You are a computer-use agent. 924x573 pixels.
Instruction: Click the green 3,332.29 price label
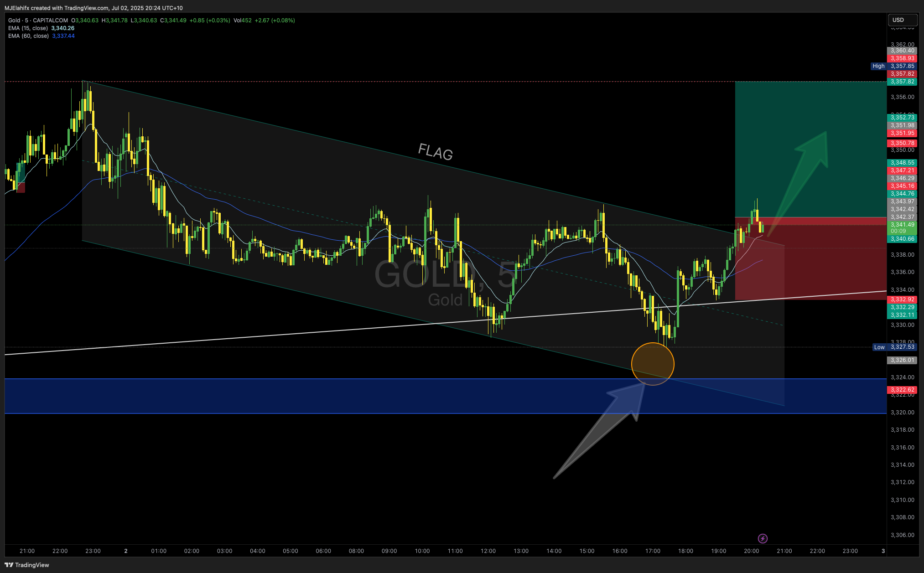point(902,307)
